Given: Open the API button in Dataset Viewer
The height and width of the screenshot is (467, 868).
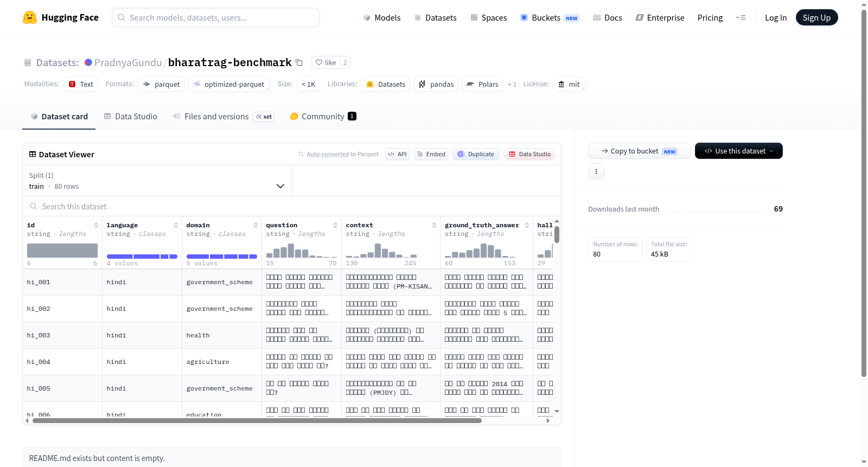Looking at the screenshot, I should pos(397,154).
